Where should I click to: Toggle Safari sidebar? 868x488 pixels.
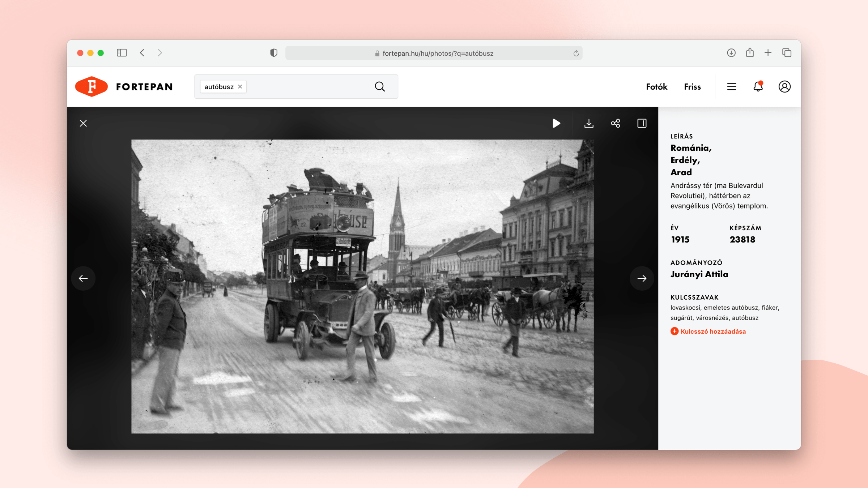122,53
